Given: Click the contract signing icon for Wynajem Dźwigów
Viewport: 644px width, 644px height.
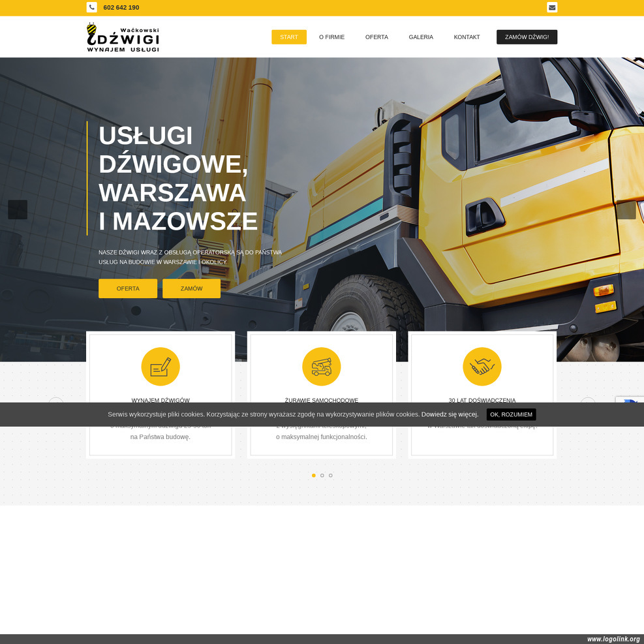Looking at the screenshot, I should [x=161, y=367].
